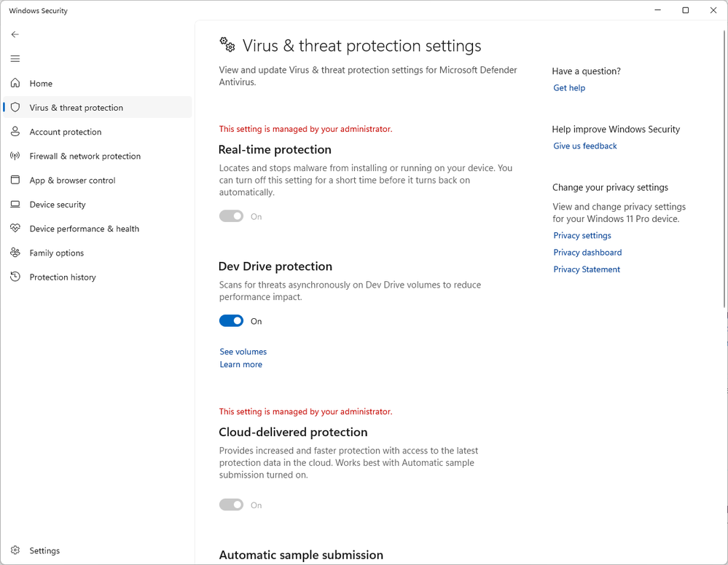The height and width of the screenshot is (565, 728).
Task: Click the Device performance & health heart icon
Action: 15,229
